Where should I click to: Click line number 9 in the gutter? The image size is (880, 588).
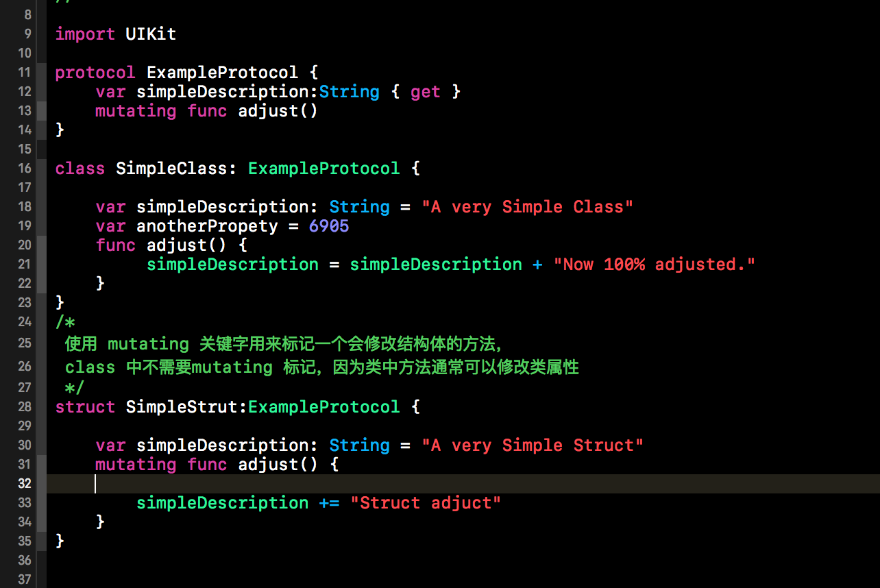[x=27, y=34]
